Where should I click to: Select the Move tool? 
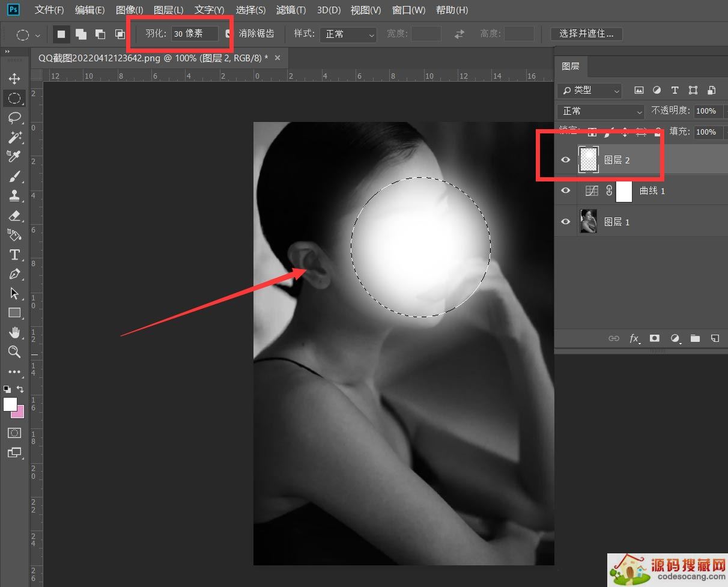point(14,79)
